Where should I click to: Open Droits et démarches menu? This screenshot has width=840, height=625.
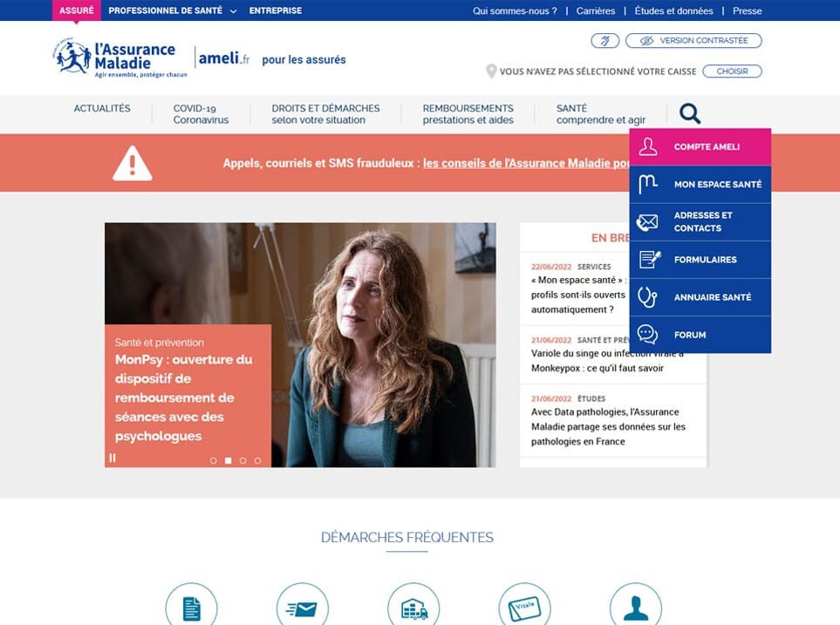click(325, 114)
